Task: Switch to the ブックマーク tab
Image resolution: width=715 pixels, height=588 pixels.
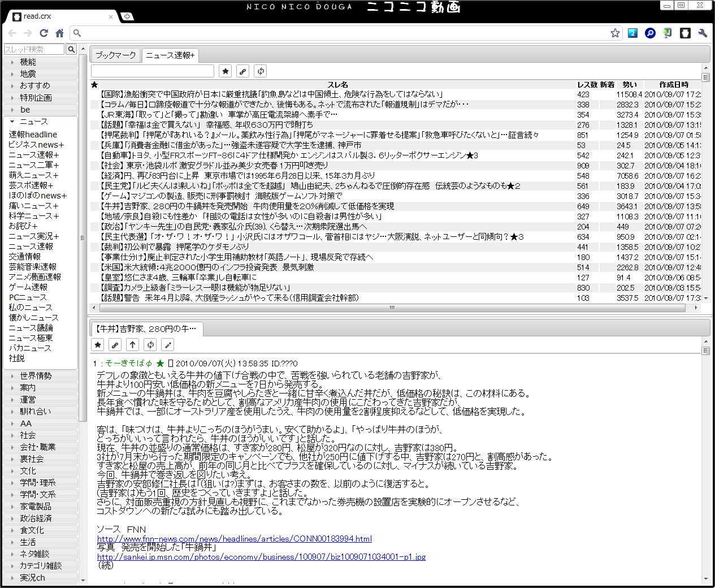Action: tap(116, 55)
